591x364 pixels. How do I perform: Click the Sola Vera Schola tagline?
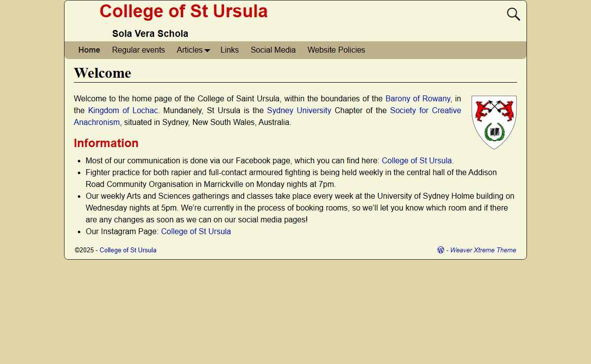tap(150, 33)
